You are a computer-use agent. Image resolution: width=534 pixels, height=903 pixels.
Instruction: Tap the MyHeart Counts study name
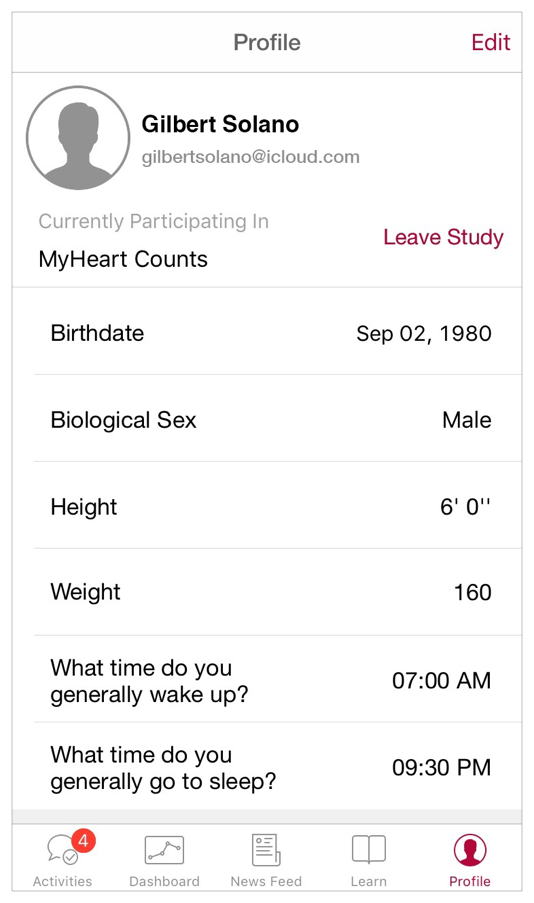[123, 259]
